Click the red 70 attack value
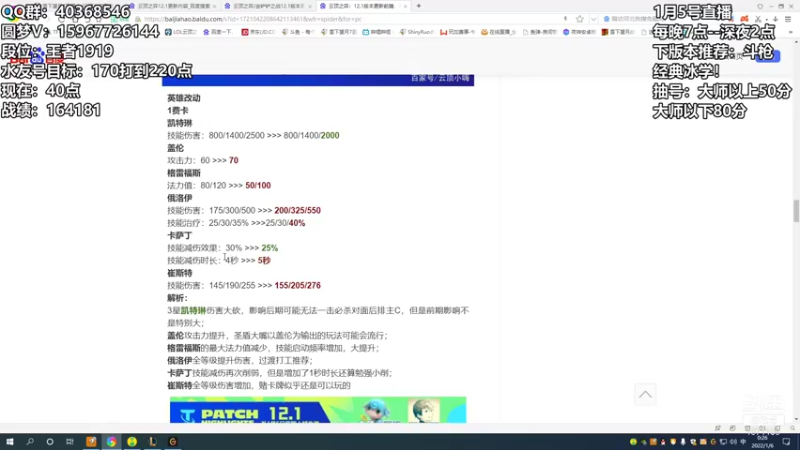 point(234,160)
